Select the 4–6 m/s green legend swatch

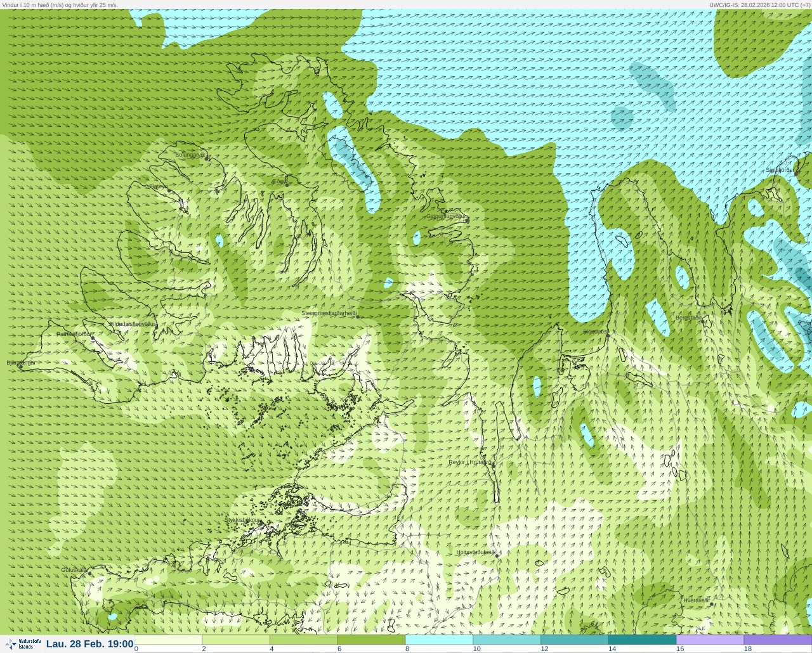(x=304, y=640)
